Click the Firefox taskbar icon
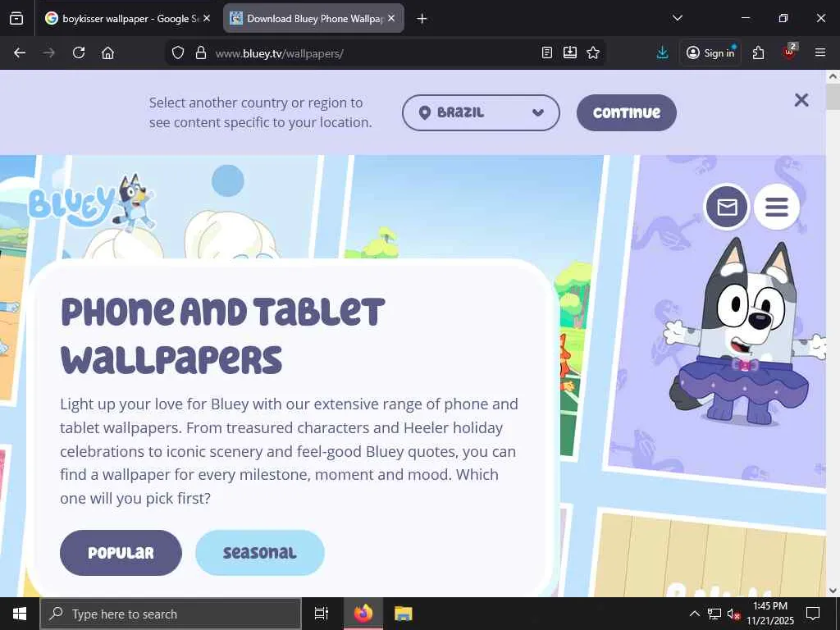 point(363,614)
